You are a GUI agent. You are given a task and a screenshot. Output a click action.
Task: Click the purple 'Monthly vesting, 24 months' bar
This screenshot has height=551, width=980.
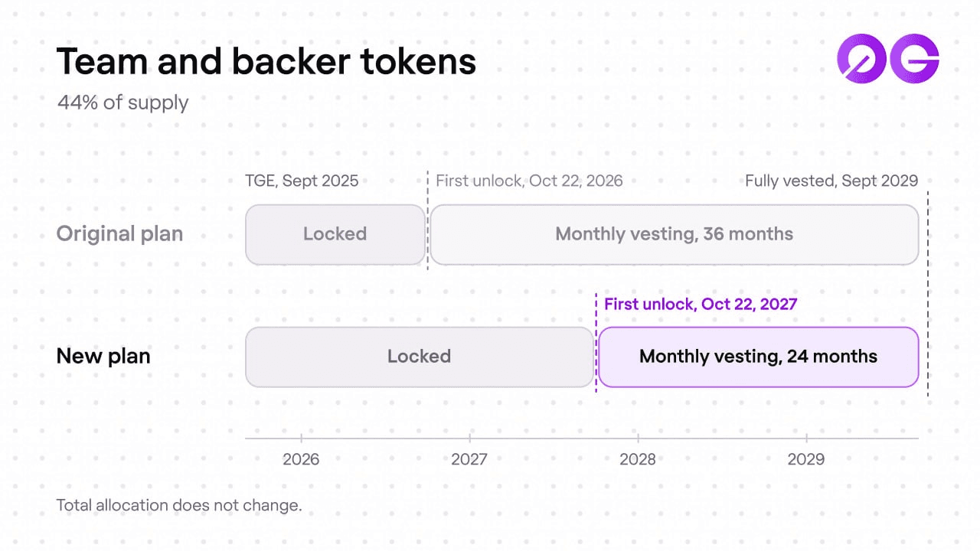(759, 357)
